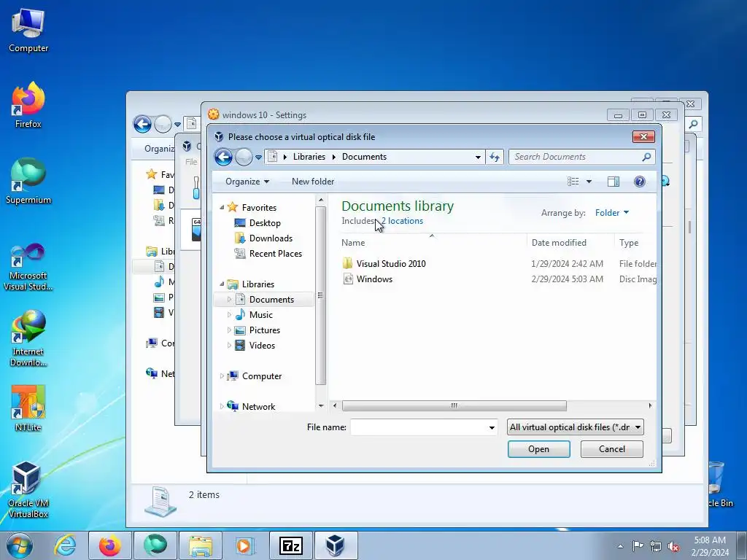Expand the address bar history dropdown
Image resolution: width=747 pixels, height=560 pixels.
(x=478, y=157)
